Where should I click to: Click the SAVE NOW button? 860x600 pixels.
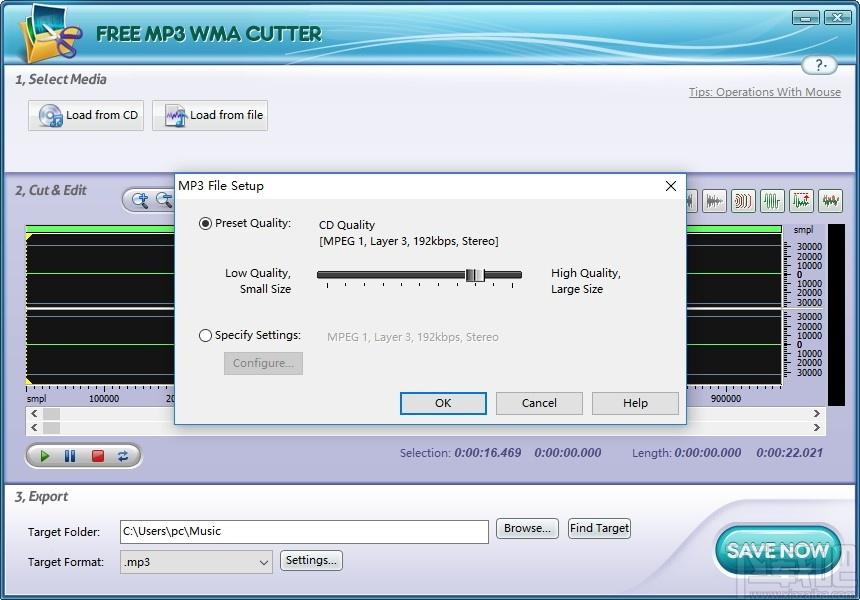click(x=778, y=550)
